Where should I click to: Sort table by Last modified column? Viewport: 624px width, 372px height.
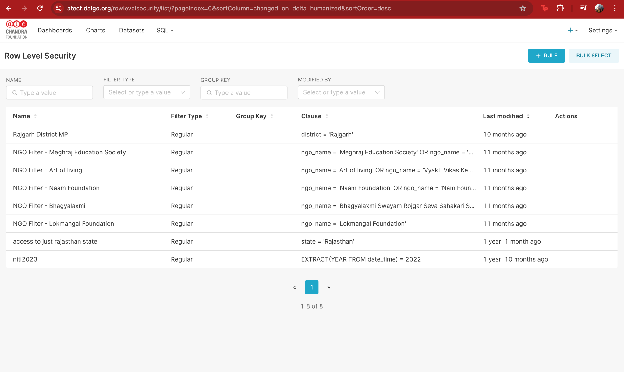click(528, 116)
